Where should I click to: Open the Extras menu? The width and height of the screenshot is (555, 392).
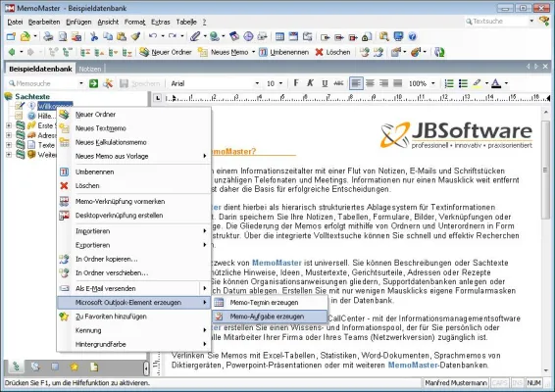[x=161, y=22]
